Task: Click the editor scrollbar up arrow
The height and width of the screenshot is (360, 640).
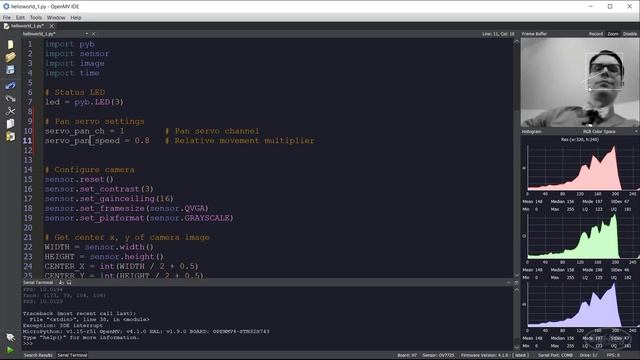Action: tap(516, 41)
